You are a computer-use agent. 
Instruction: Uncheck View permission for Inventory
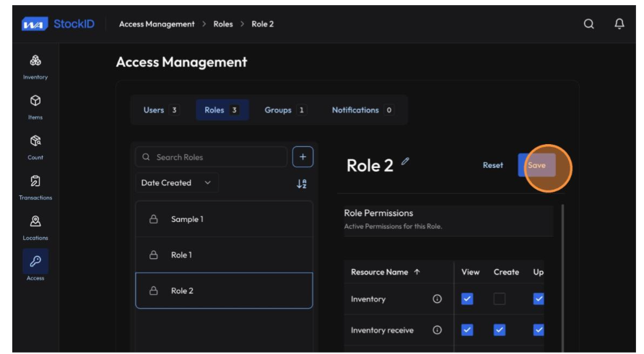[467, 298]
